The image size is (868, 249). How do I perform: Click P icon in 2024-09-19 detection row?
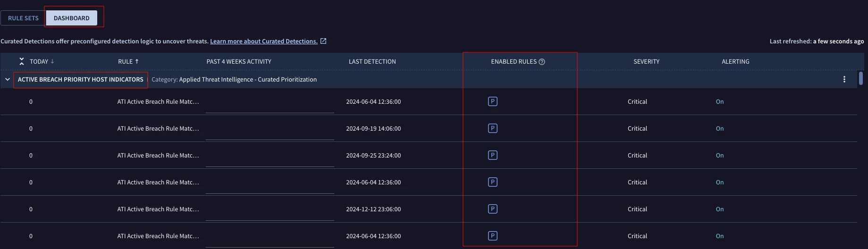coord(493,128)
